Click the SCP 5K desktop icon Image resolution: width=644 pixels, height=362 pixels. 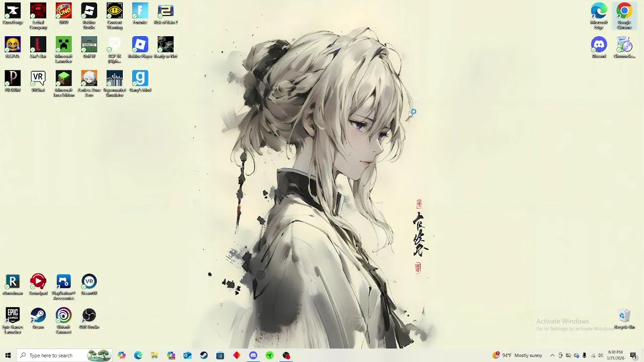pos(115,50)
